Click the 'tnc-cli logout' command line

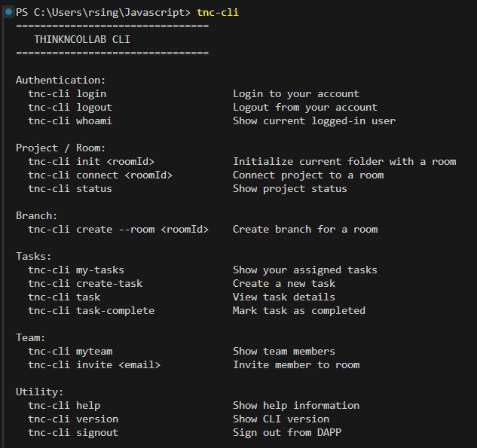[70, 107]
